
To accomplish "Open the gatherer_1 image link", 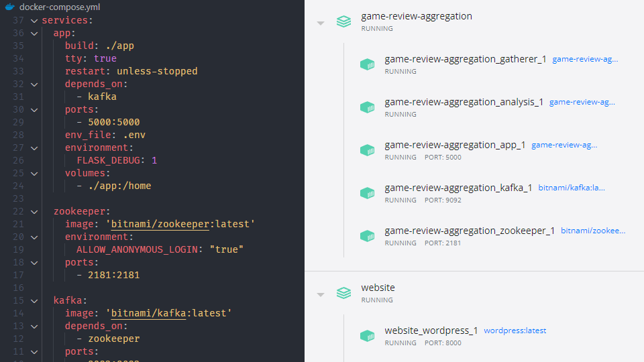I will coord(585,59).
